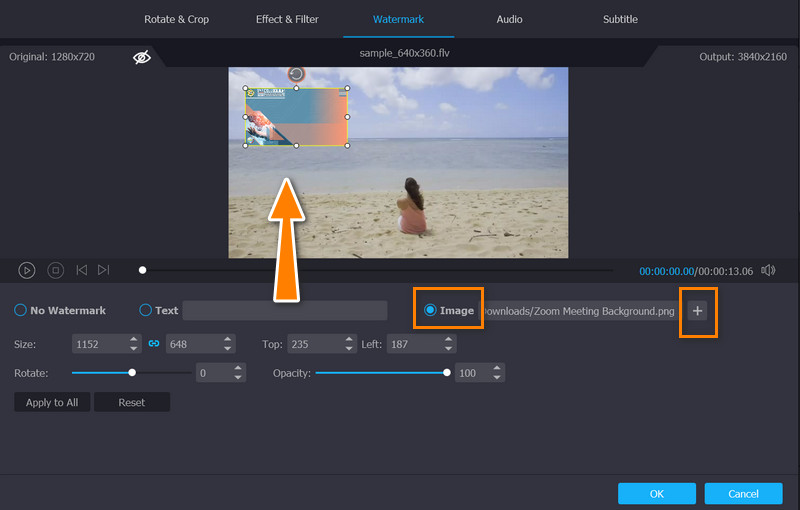Toggle the aspect ratio link icon for Size
The width and height of the screenshot is (800, 510).
tap(154, 343)
